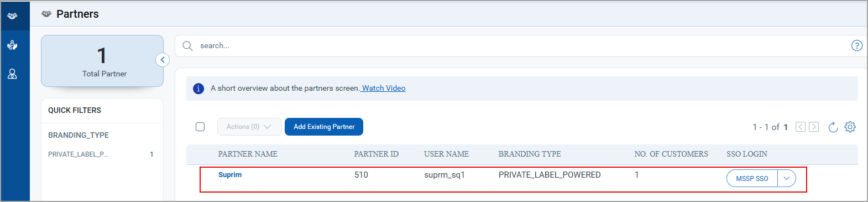Screen dimensions: 868x202
Task: Open the Partners handshake icon in sidebar
Action: (x=12, y=15)
